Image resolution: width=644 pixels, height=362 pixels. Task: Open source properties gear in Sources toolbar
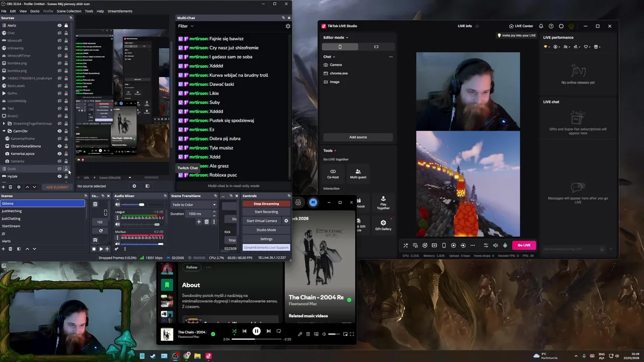tap(19, 187)
